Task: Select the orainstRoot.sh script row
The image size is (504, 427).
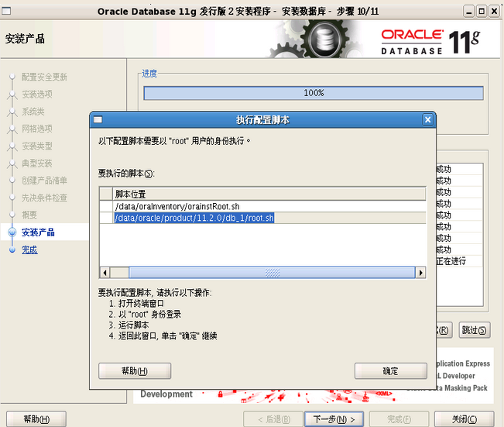Action: click(x=262, y=206)
